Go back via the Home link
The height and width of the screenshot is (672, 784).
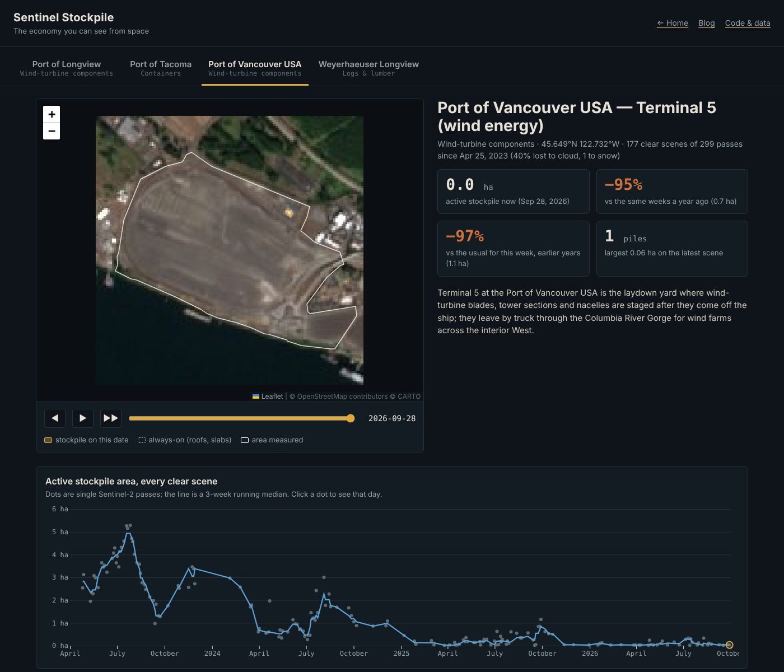coord(673,23)
